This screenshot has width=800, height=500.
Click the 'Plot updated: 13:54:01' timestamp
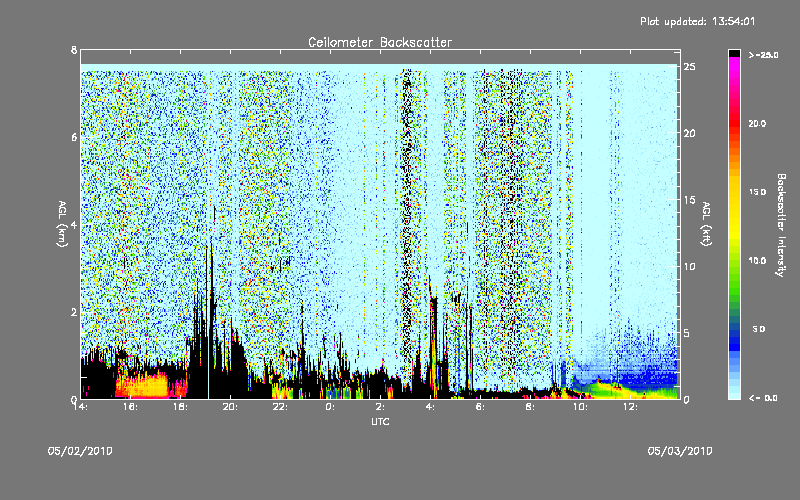(x=697, y=21)
